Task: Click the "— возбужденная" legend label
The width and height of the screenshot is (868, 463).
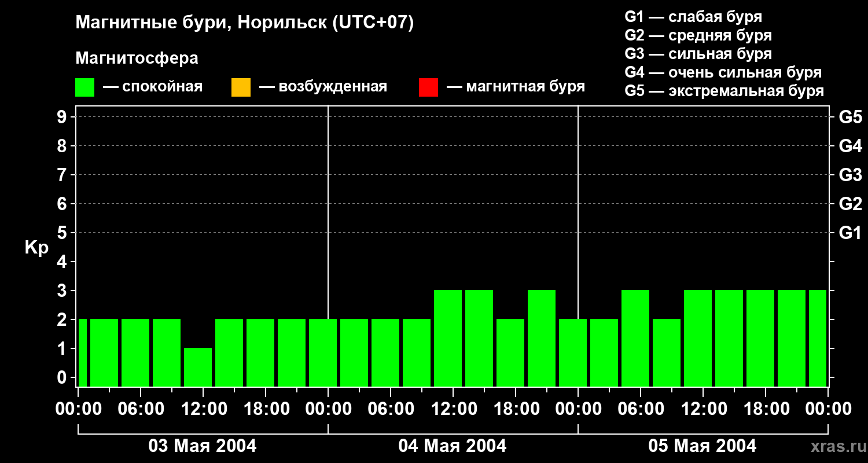Action: click(323, 87)
